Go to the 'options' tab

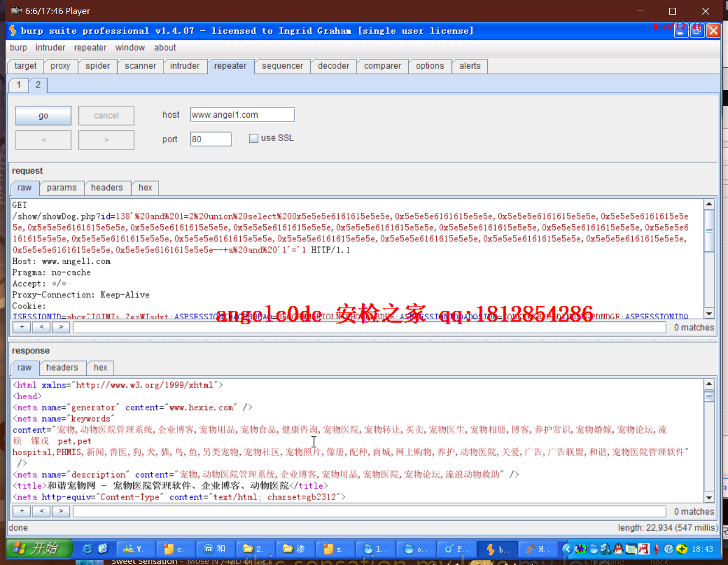pos(430,66)
